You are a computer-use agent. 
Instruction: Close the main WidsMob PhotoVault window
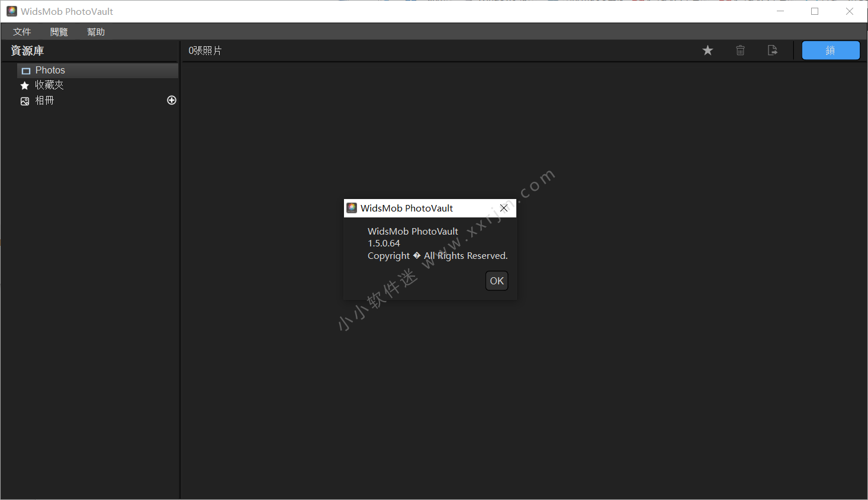coord(850,11)
